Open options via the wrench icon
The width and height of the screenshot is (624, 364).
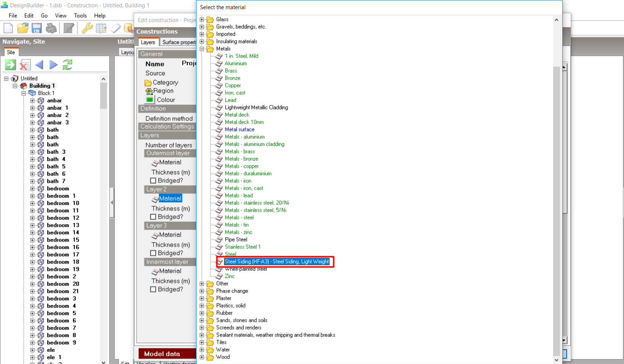pyautogui.click(x=87, y=28)
